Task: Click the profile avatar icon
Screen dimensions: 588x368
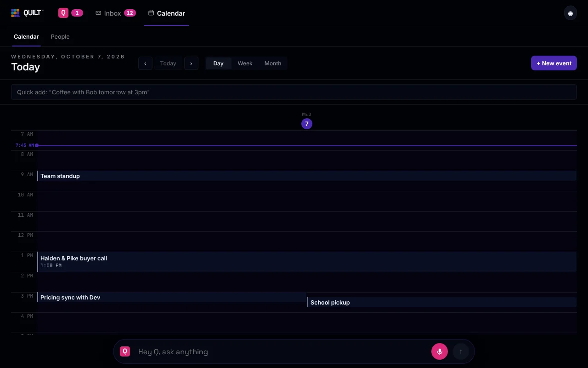Action: click(571, 13)
